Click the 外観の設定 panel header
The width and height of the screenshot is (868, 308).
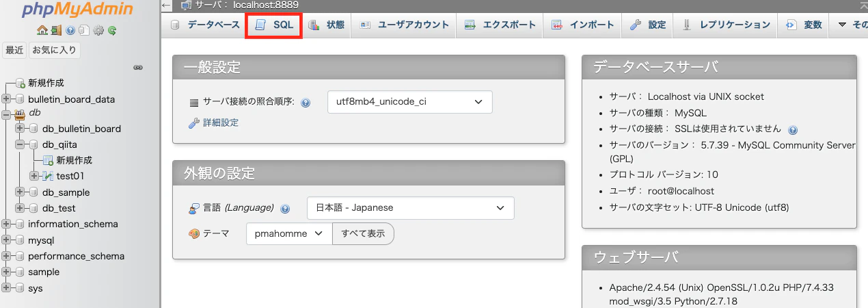369,173
